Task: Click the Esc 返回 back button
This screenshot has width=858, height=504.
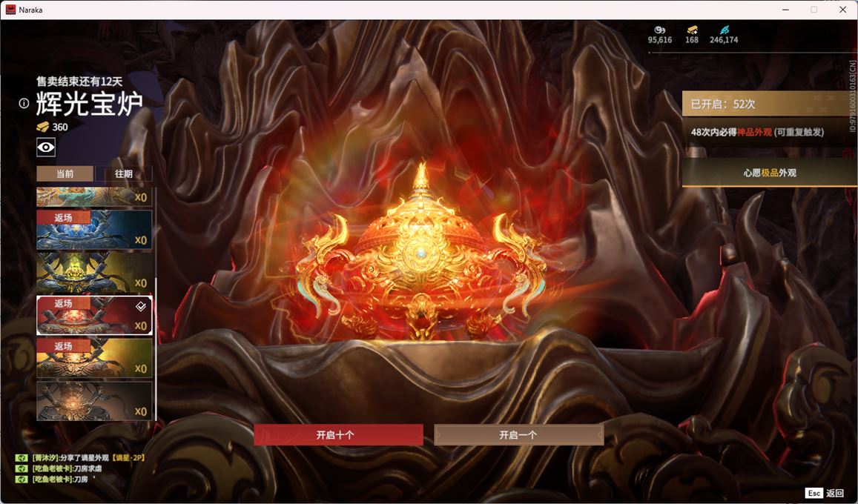Action: [825, 493]
